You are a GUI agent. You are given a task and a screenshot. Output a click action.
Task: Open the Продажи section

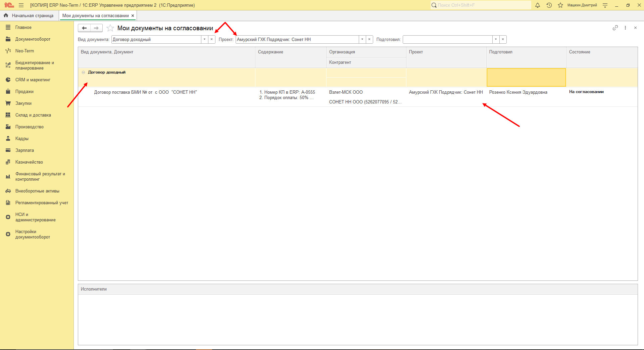click(37, 92)
